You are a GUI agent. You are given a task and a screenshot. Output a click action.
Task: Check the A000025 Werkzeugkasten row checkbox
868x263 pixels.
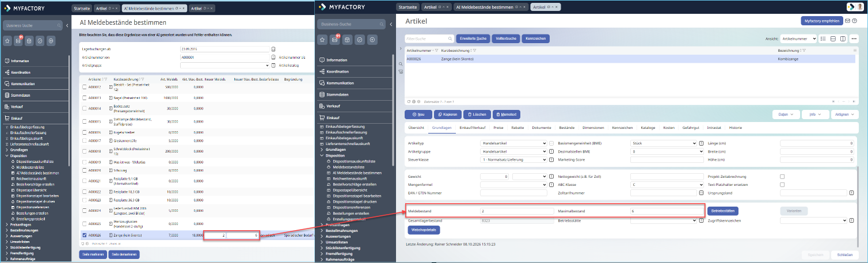(85, 223)
